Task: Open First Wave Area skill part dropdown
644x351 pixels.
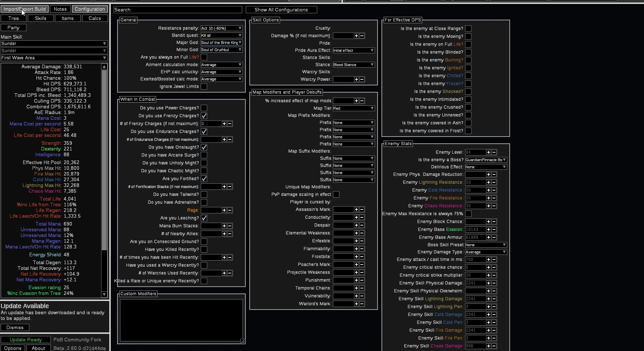Action: 54,58
